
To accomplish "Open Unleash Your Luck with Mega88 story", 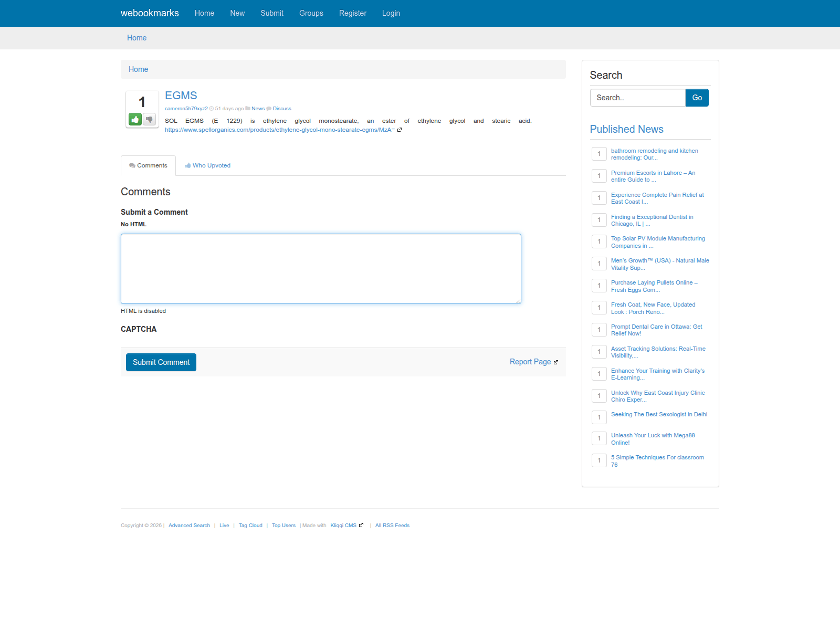I will click(653, 439).
